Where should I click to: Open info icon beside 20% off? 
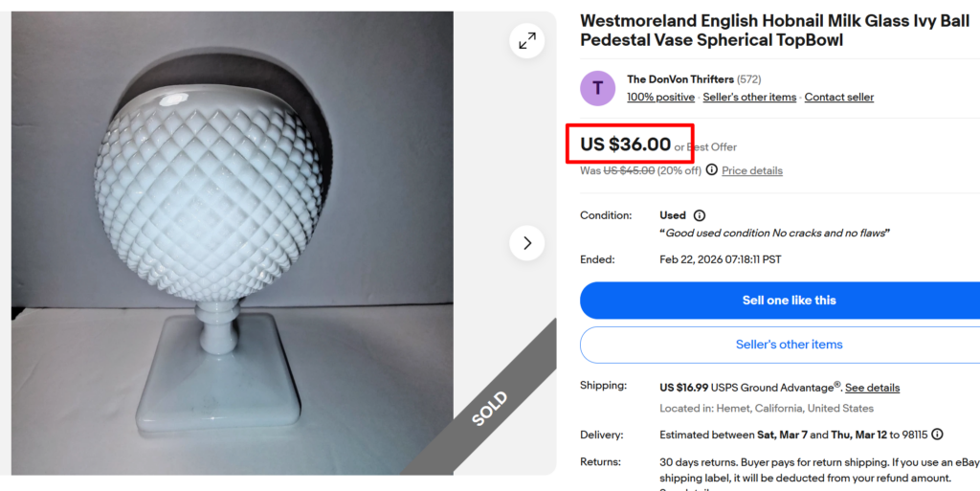click(x=711, y=170)
